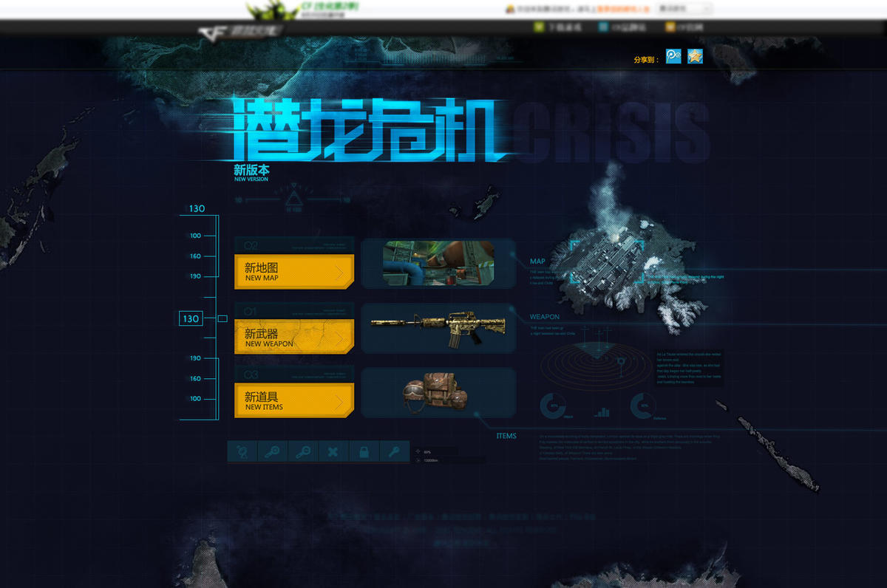Image resolution: width=887 pixels, height=588 pixels.
Task: Click the magnifier icon beside the X icon
Action: 302,451
